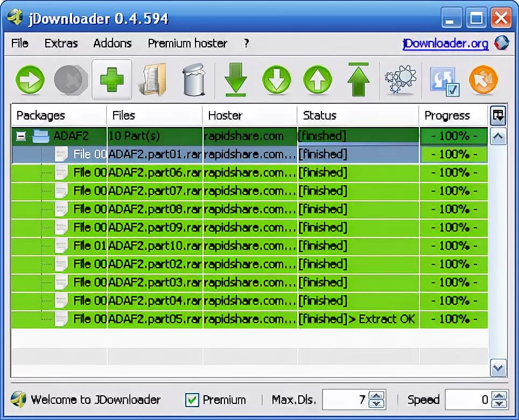
Task: Collapse the ADAF2 package tree
Action: (x=21, y=136)
